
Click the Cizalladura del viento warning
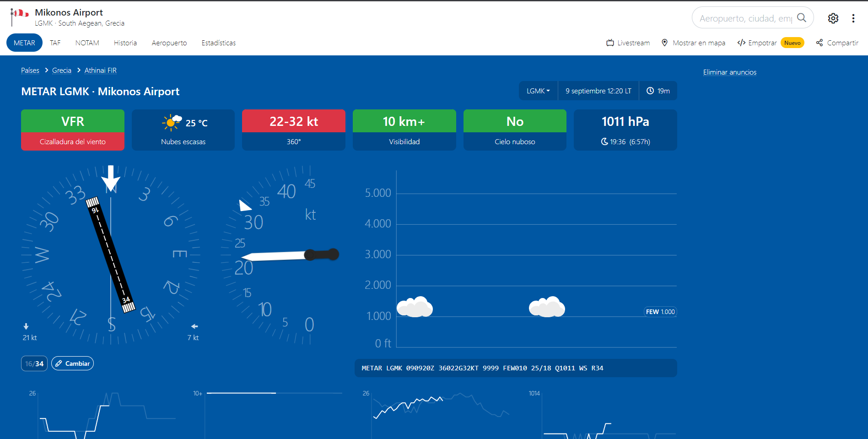coord(73,142)
